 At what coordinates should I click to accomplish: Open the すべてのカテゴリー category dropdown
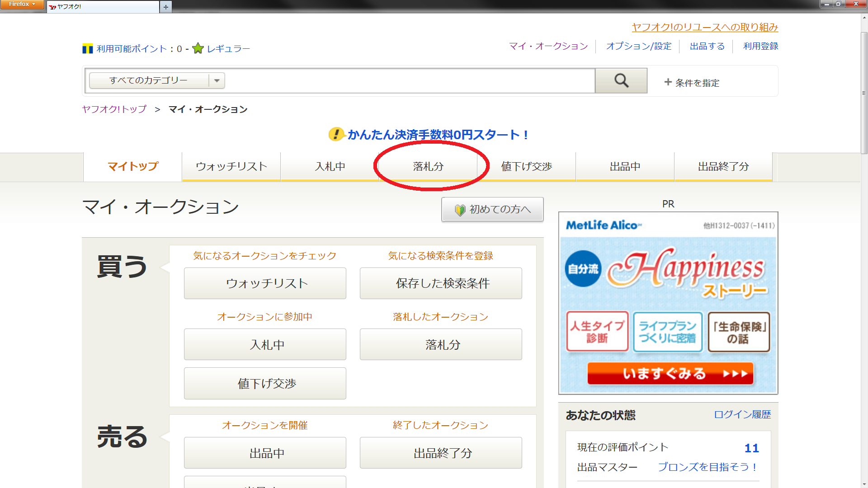157,80
